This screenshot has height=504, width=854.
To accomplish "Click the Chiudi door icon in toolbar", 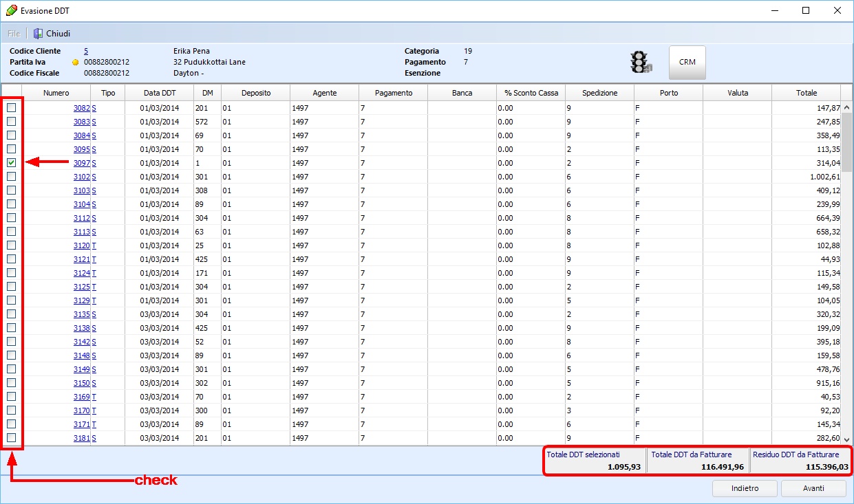I will pyautogui.click(x=39, y=34).
